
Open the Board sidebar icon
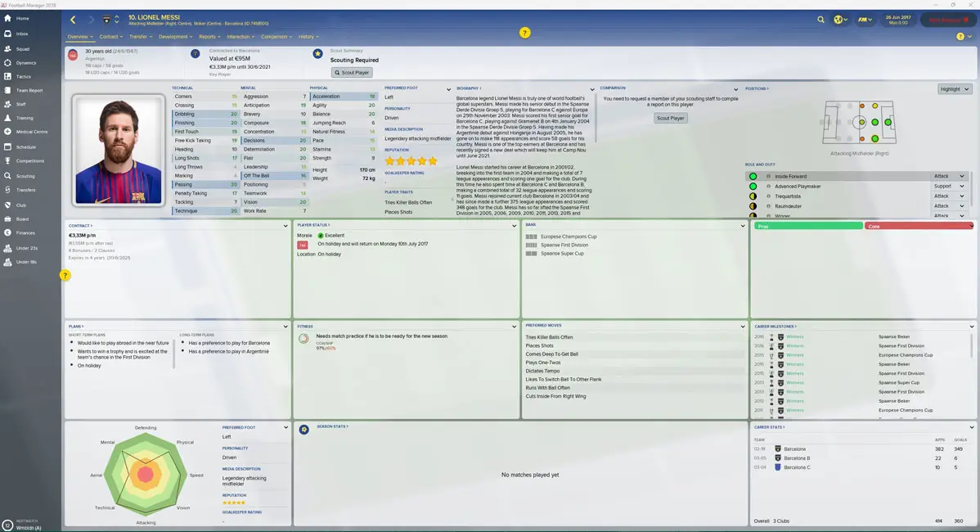coord(7,219)
